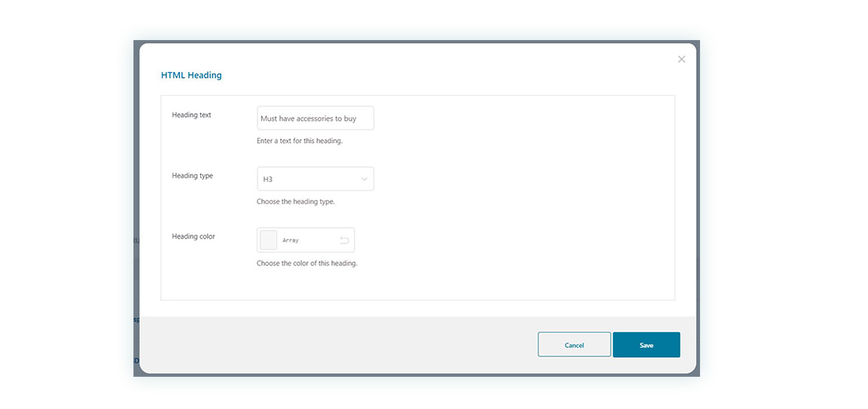The width and height of the screenshot is (868, 409).
Task: Click the Cancel button
Action: pos(574,345)
